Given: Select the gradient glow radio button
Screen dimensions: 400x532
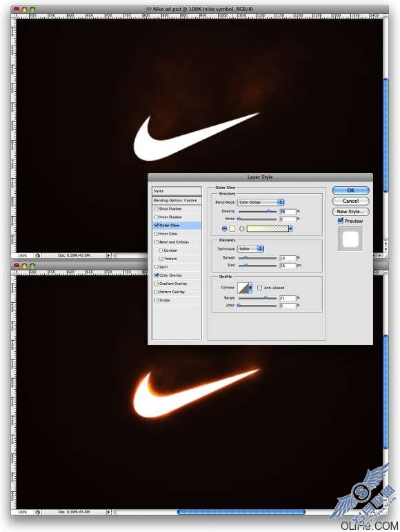Looking at the screenshot, I should (x=241, y=228).
